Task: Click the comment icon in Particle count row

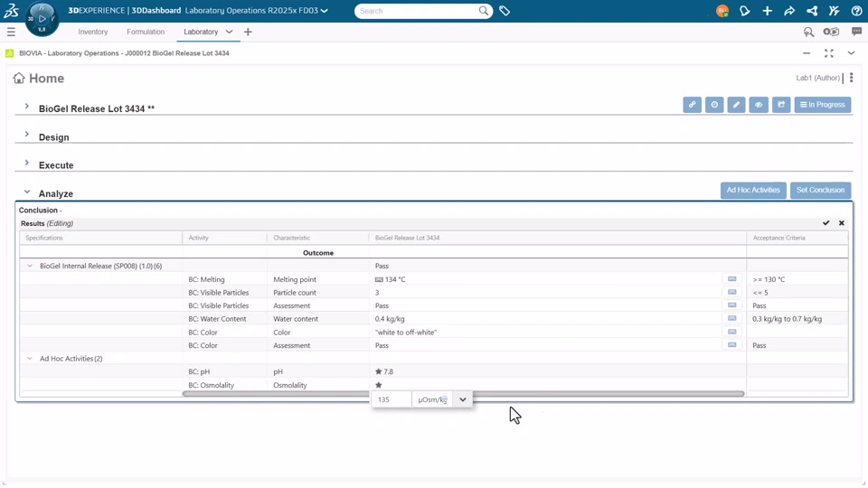Action: coord(731,292)
